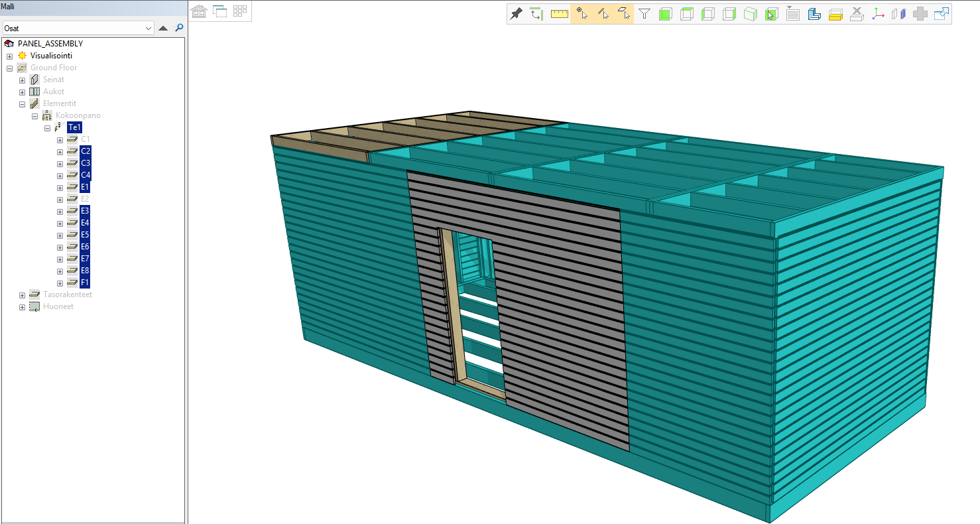Image resolution: width=980 pixels, height=524 pixels.
Task: Expand the Huoneet node
Action: pyautogui.click(x=22, y=306)
